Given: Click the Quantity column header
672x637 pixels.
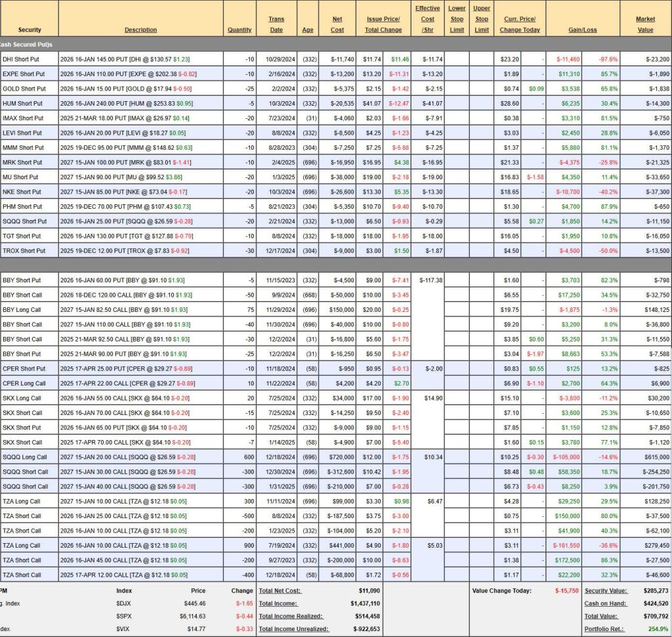Looking at the screenshot, I should click(x=240, y=30).
